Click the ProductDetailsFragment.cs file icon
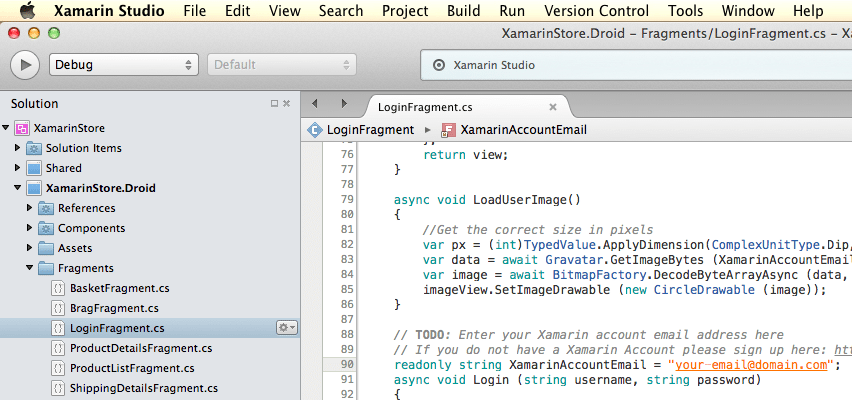Image resolution: width=852 pixels, height=400 pixels. pyautogui.click(x=58, y=348)
